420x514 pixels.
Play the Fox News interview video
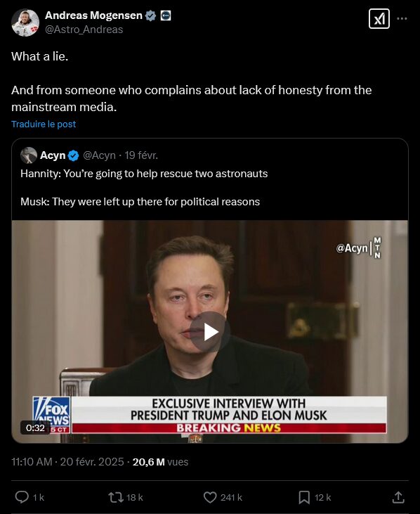(210, 332)
